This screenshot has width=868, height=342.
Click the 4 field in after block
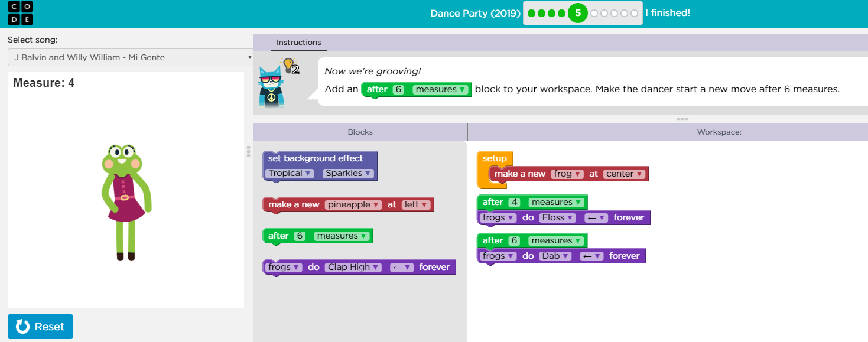[x=514, y=202]
